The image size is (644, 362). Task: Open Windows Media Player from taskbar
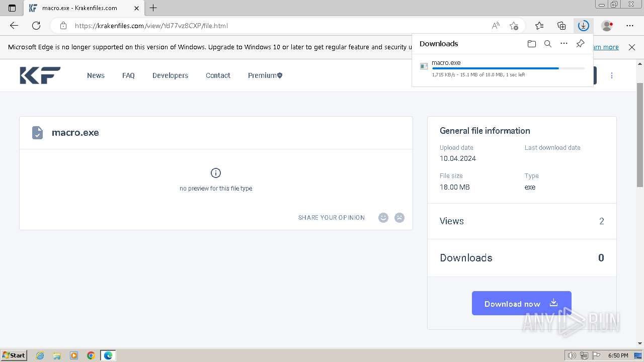point(74,355)
